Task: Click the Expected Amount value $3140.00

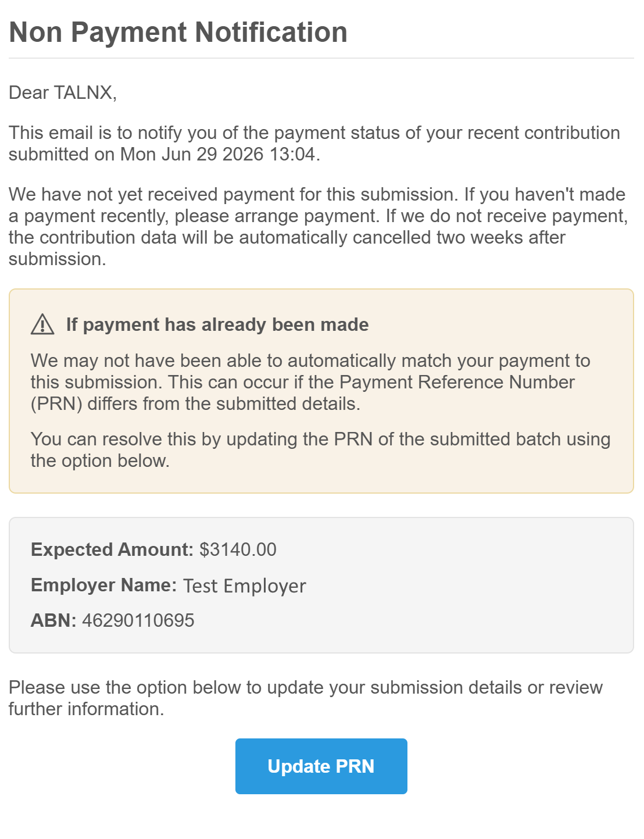Action: 238,549
